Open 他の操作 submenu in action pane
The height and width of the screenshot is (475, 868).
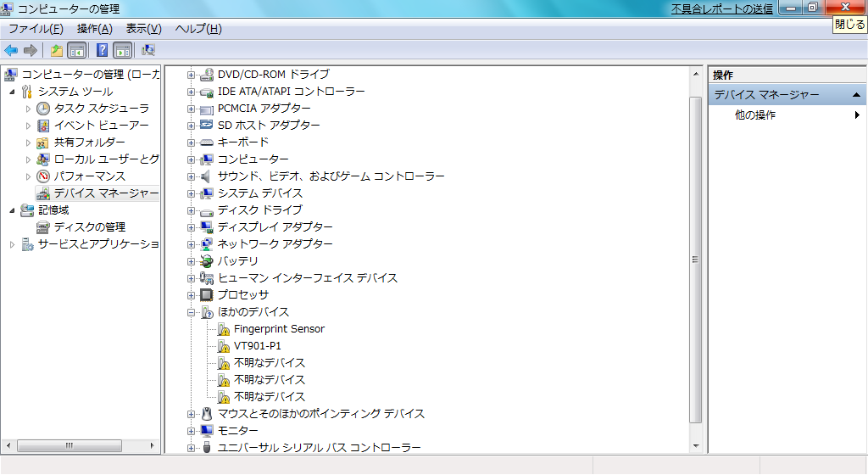[x=786, y=115]
